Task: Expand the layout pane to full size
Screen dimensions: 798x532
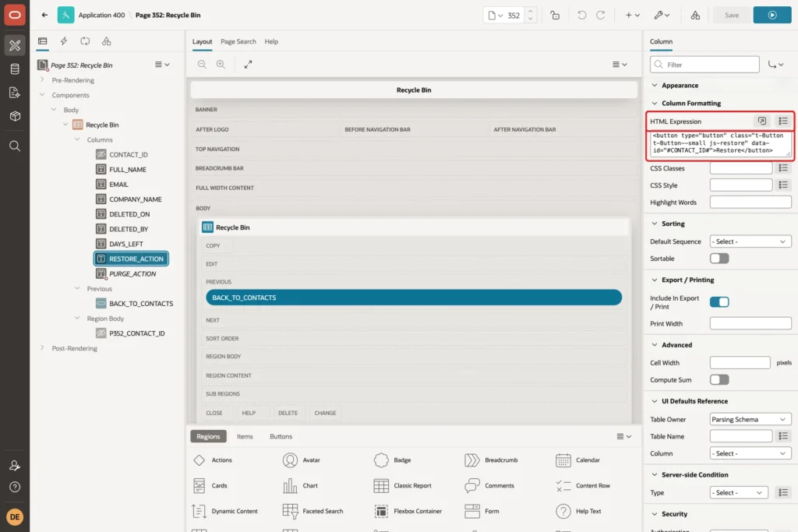Action: click(248, 64)
